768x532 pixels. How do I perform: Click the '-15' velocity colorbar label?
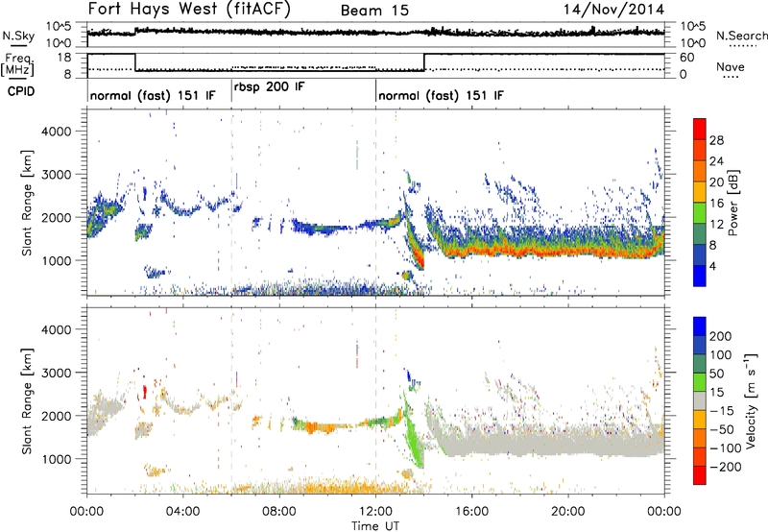[x=721, y=411]
